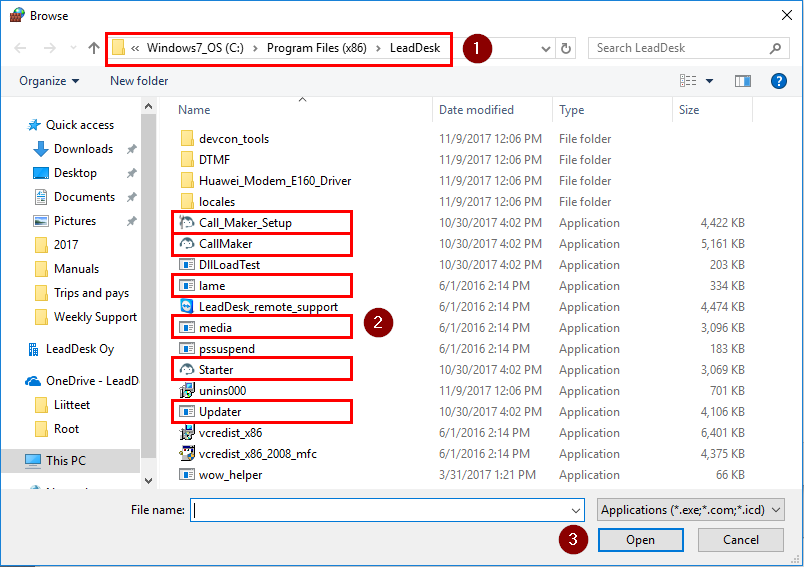Sort by Date modified column
804x567 pixels.
[x=476, y=110]
